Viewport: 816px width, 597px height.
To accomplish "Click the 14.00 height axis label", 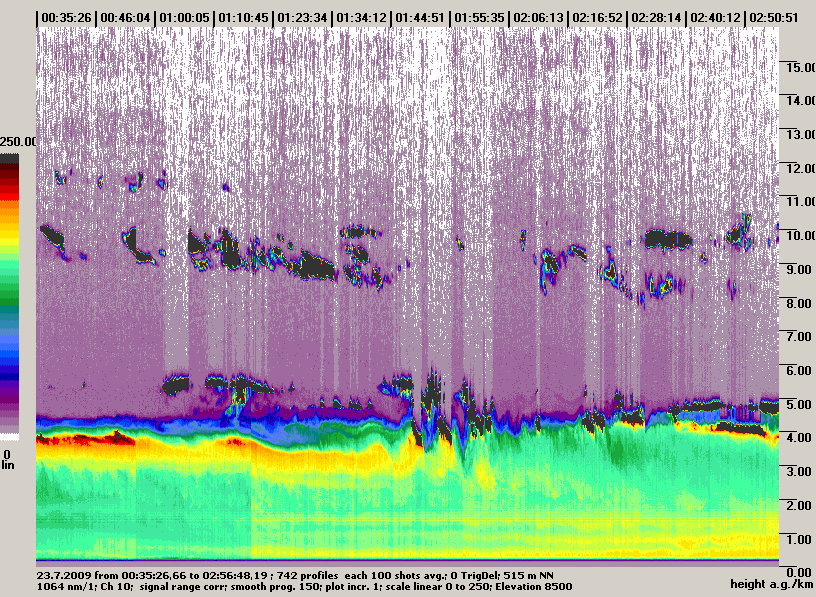I will (800, 100).
